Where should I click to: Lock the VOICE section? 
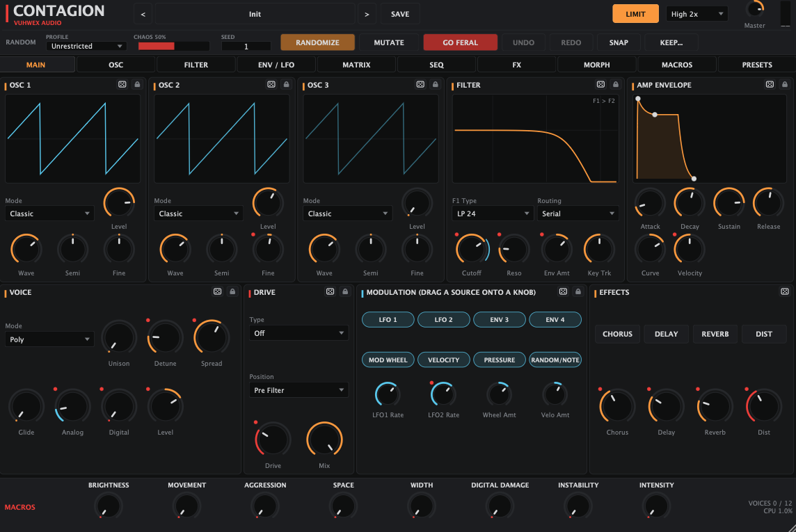pyautogui.click(x=232, y=291)
